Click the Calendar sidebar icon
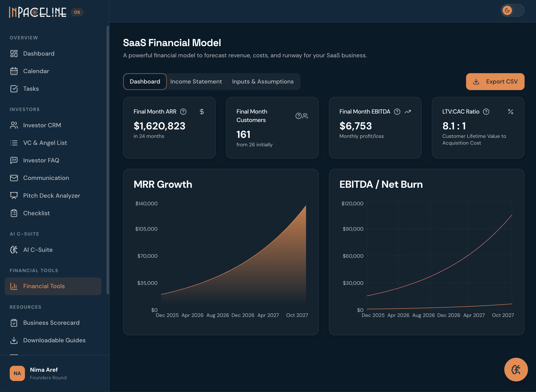Viewport: 536px width, 392px height. tap(14, 71)
